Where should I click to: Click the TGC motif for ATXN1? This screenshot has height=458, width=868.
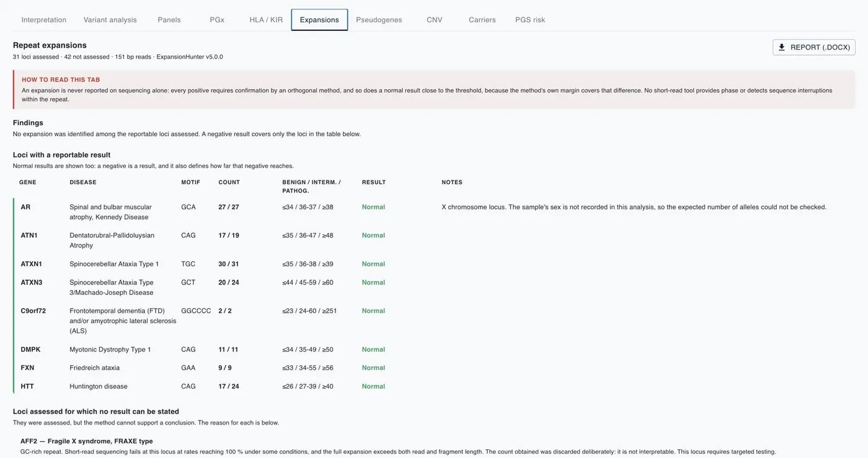click(x=188, y=264)
